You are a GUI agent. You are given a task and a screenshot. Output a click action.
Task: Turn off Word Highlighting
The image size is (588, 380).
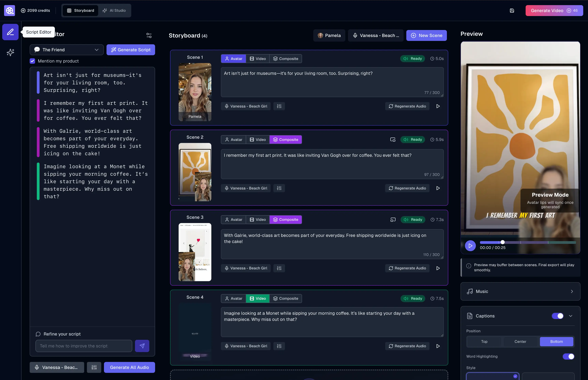[x=568, y=356]
